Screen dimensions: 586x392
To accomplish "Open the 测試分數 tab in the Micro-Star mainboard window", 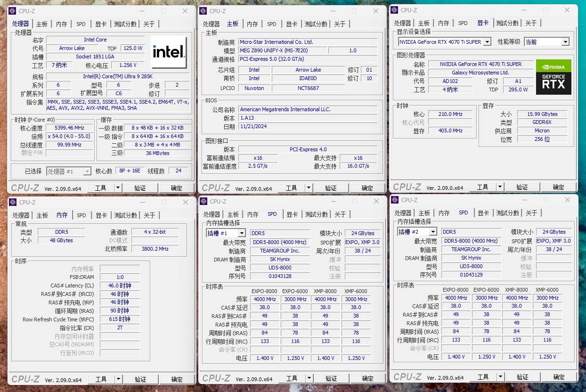I will pos(316,24).
